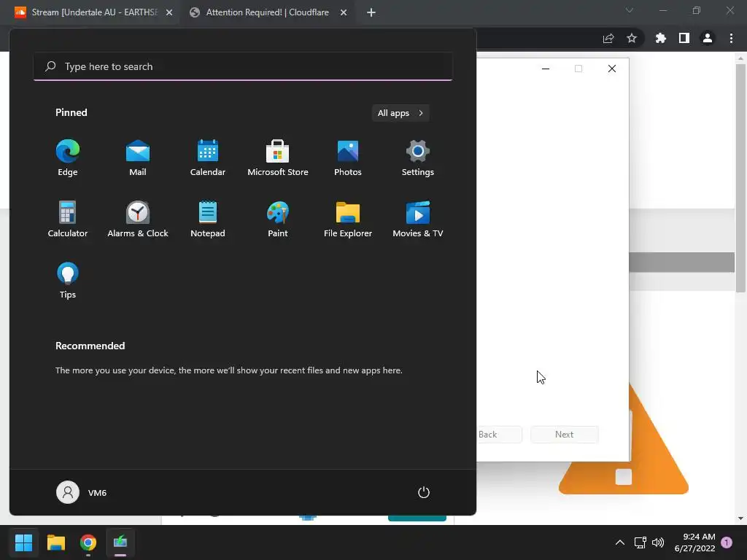Open the Chrome profile icon
The width and height of the screenshot is (747, 560).
coord(708,39)
